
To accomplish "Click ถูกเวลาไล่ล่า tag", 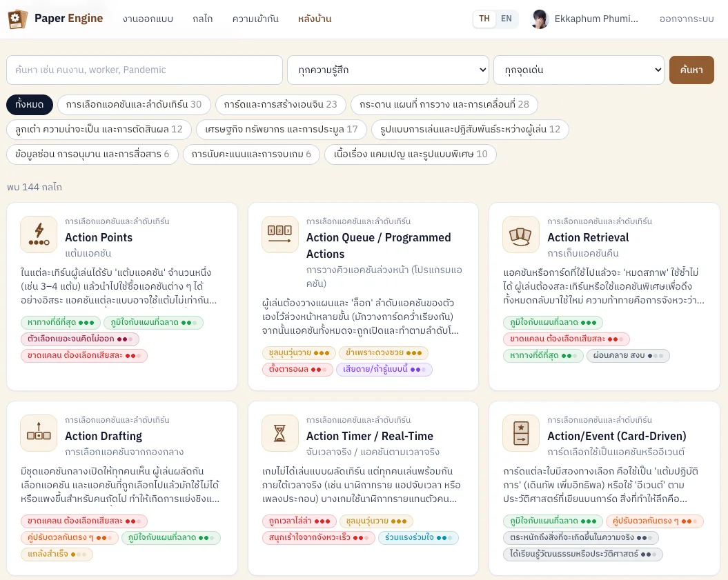I will (299, 521).
